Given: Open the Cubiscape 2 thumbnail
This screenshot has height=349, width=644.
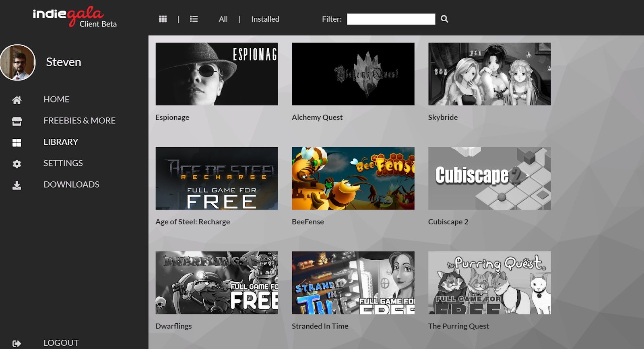Looking at the screenshot, I should 489,179.
